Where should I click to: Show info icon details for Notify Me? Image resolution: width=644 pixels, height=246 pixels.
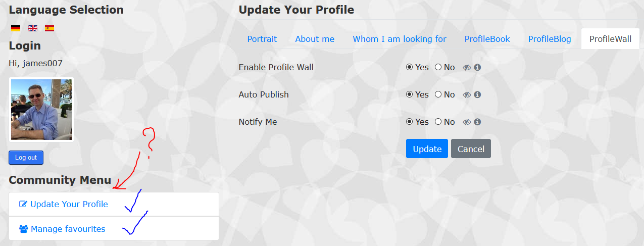[x=477, y=122]
